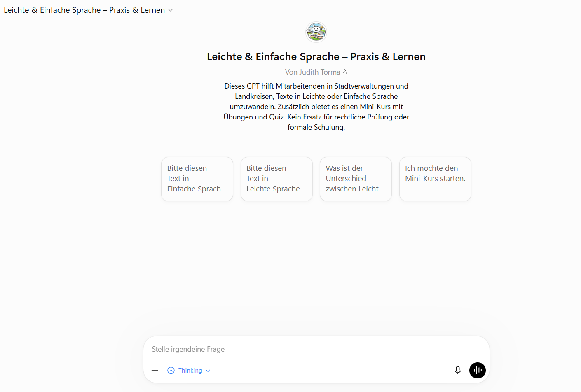The width and height of the screenshot is (581, 392).
Task: Click the plus attach icon
Action: 155,370
